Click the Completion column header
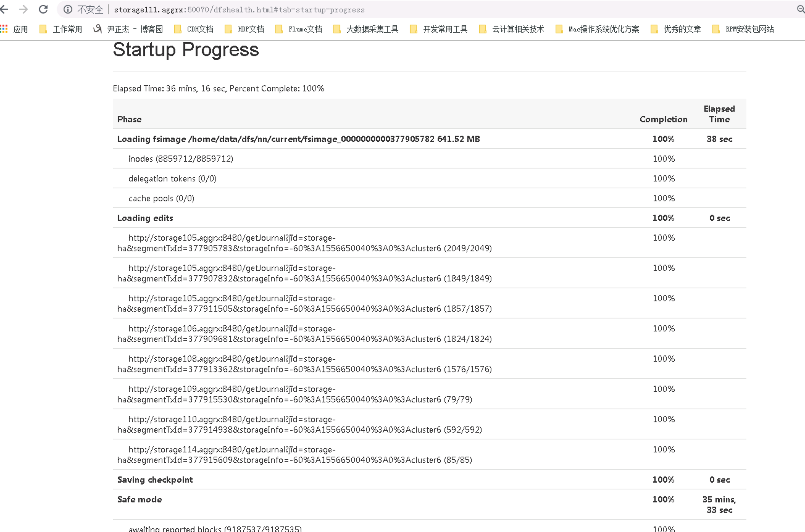The height and width of the screenshot is (532, 805). (664, 119)
